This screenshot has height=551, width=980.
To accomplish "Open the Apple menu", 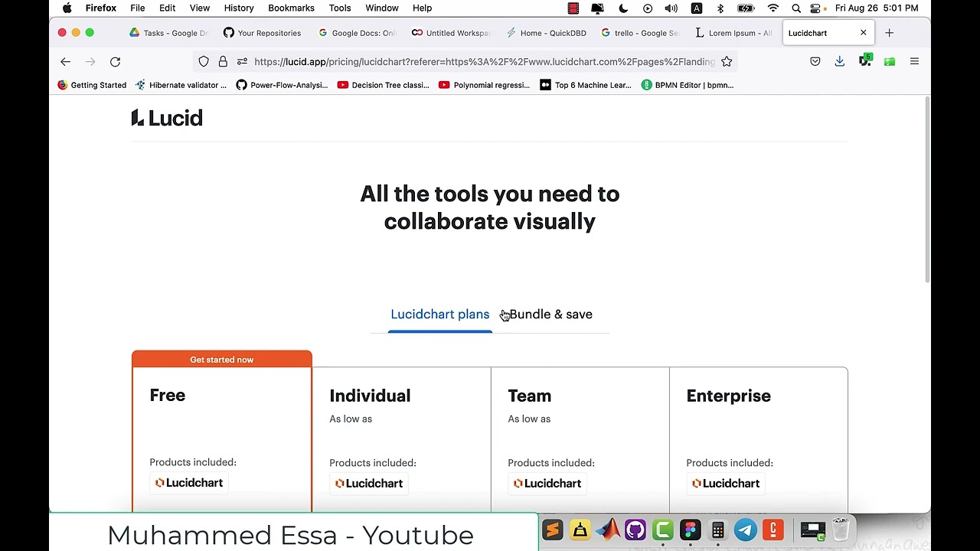I will pos(67,8).
